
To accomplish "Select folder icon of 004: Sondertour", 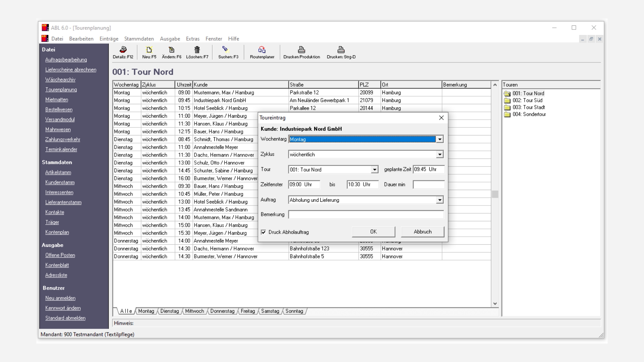I will point(507,114).
